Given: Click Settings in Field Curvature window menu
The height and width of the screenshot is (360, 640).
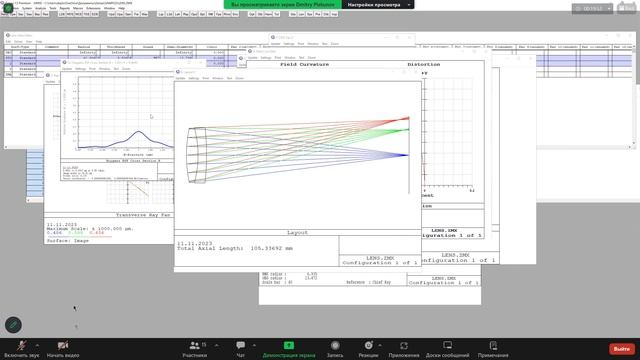Looking at the screenshot, I should pos(266,58).
